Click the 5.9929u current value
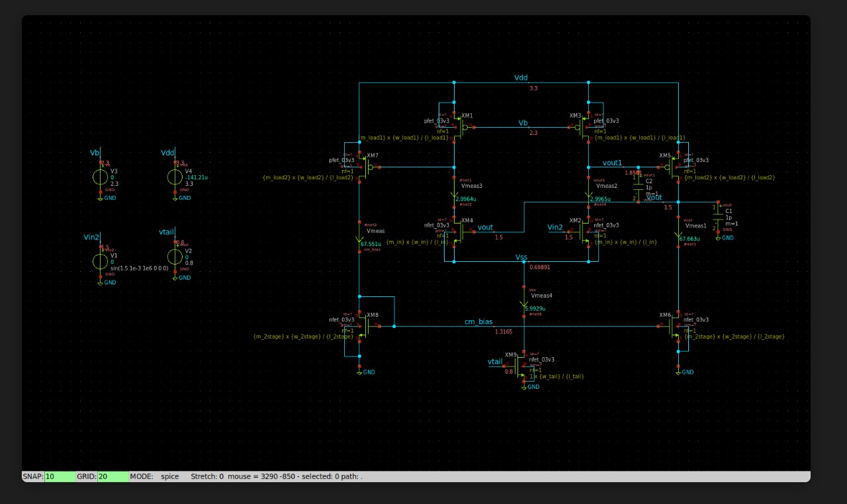The height and width of the screenshot is (504, 847). (x=535, y=308)
